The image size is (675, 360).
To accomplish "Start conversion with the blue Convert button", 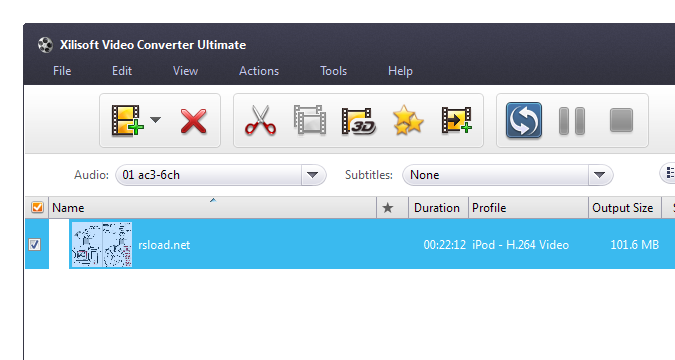I will (523, 120).
